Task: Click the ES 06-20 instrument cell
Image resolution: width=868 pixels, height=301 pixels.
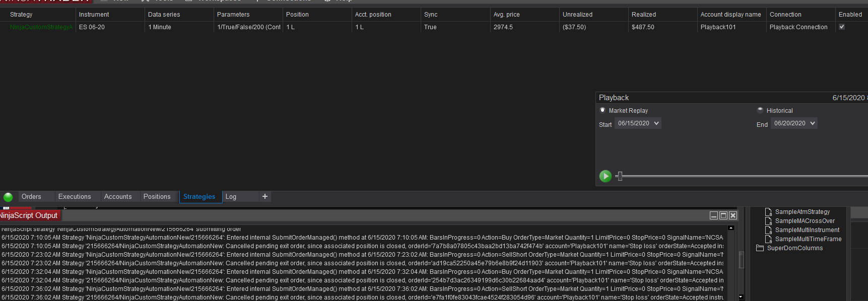Action: [92, 27]
